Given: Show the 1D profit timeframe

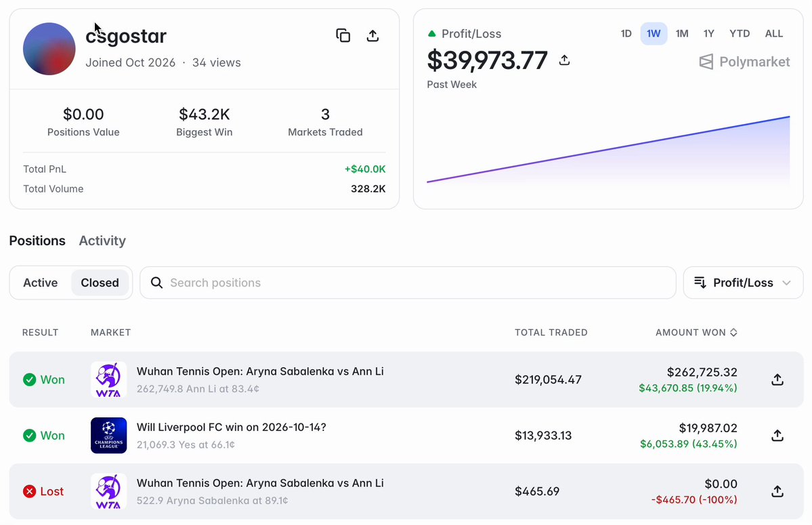Looking at the screenshot, I should 626,34.
